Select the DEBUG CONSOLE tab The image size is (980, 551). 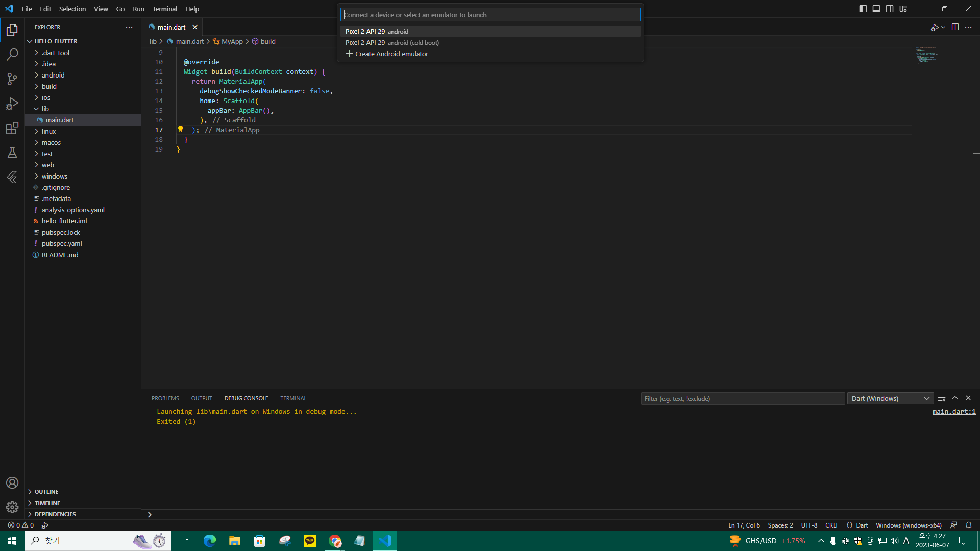(246, 398)
